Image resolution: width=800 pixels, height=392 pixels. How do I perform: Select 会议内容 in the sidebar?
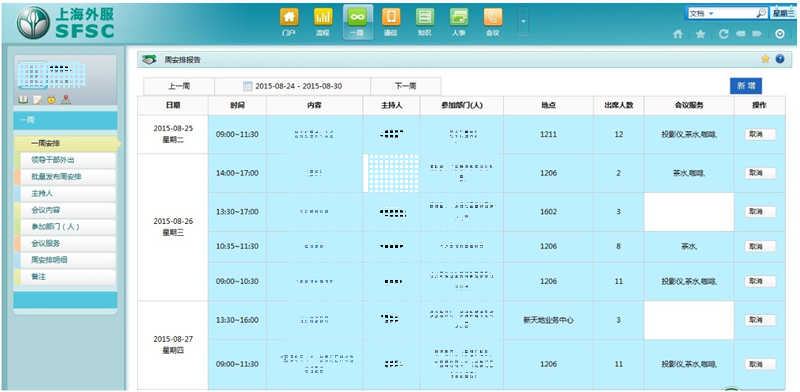(65, 210)
